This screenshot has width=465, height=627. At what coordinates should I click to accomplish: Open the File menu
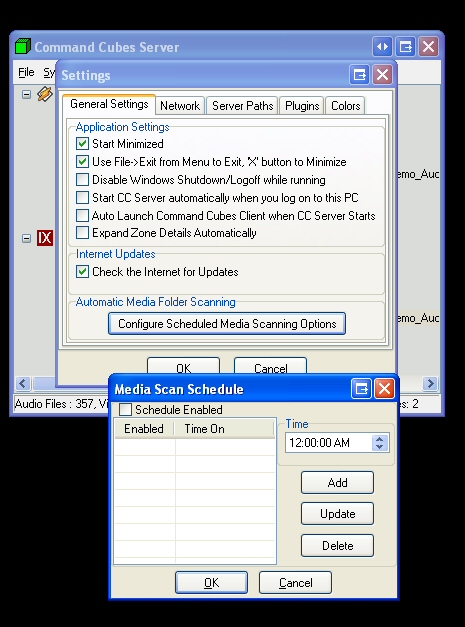click(x=26, y=72)
